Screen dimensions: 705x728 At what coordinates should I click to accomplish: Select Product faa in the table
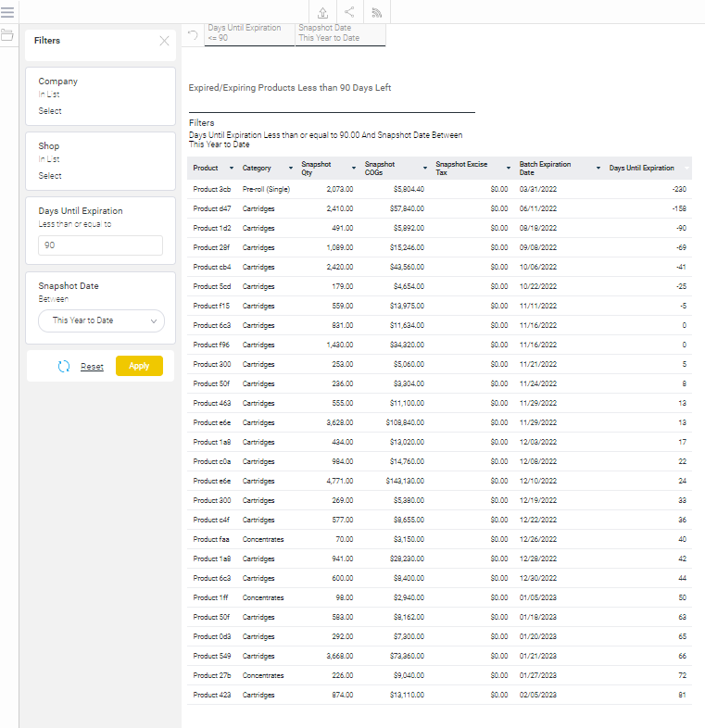point(211,539)
